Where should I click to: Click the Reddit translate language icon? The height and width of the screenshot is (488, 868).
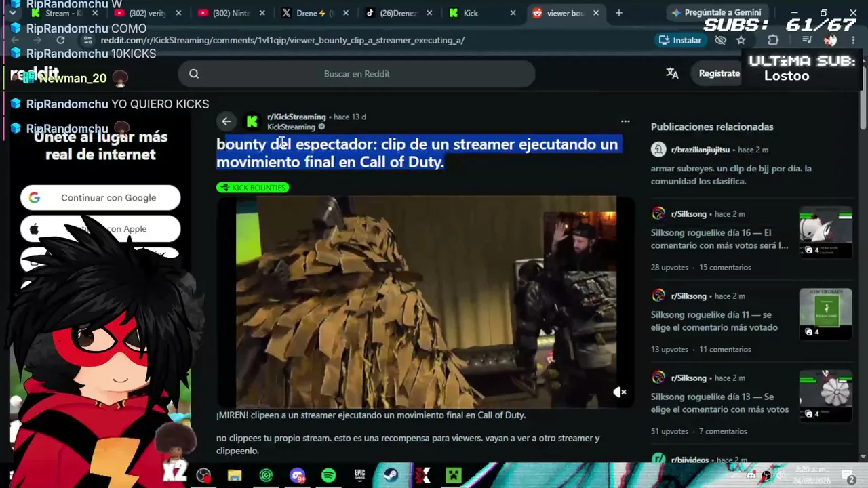[x=672, y=74]
